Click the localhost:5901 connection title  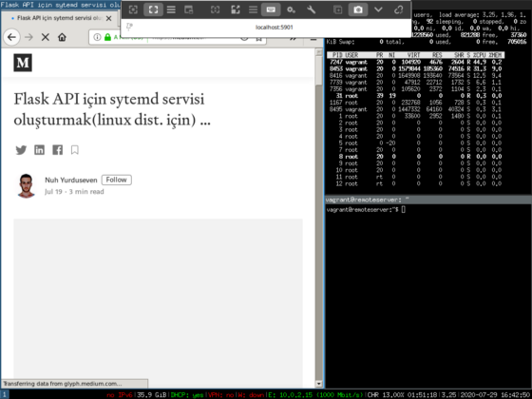pos(275,28)
